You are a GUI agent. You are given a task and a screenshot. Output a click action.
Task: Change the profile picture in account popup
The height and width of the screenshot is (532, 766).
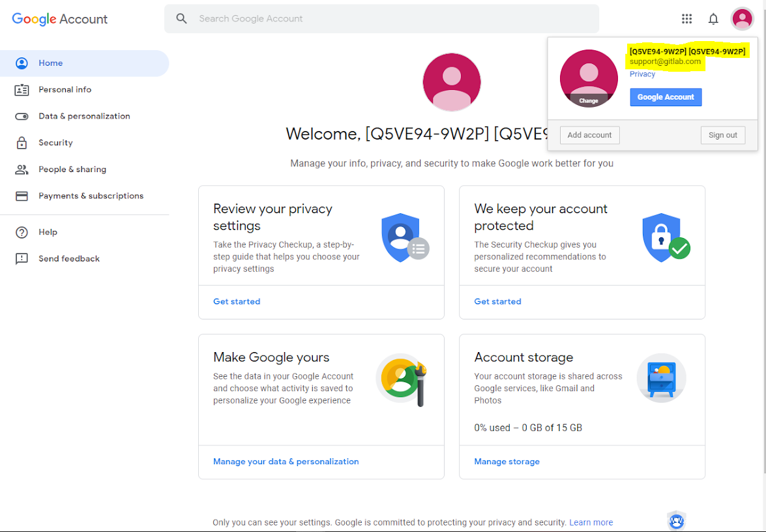pyautogui.click(x=589, y=100)
